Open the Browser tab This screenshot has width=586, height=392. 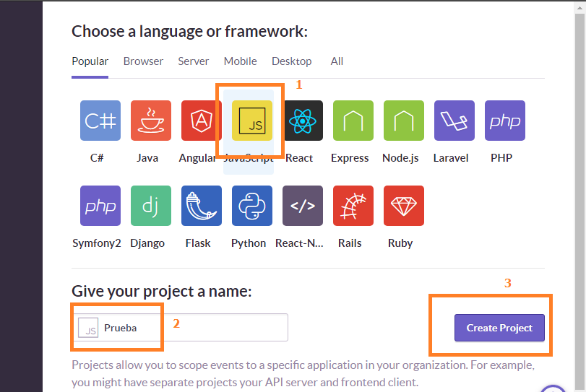tap(143, 61)
